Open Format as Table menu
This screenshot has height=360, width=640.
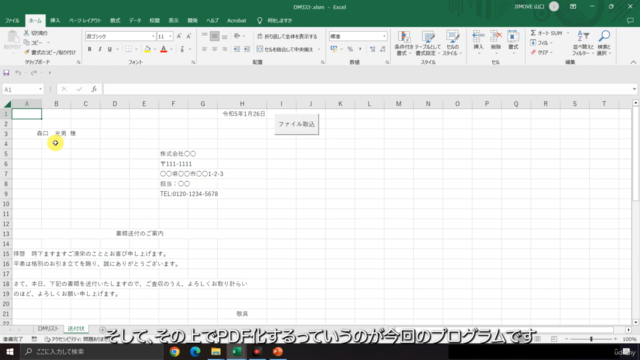428,43
